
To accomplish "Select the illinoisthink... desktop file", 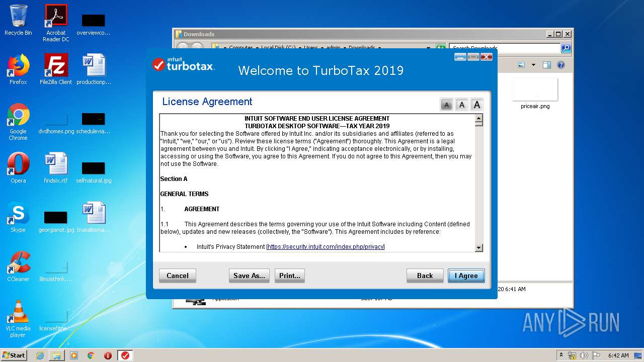I will [x=56, y=270].
